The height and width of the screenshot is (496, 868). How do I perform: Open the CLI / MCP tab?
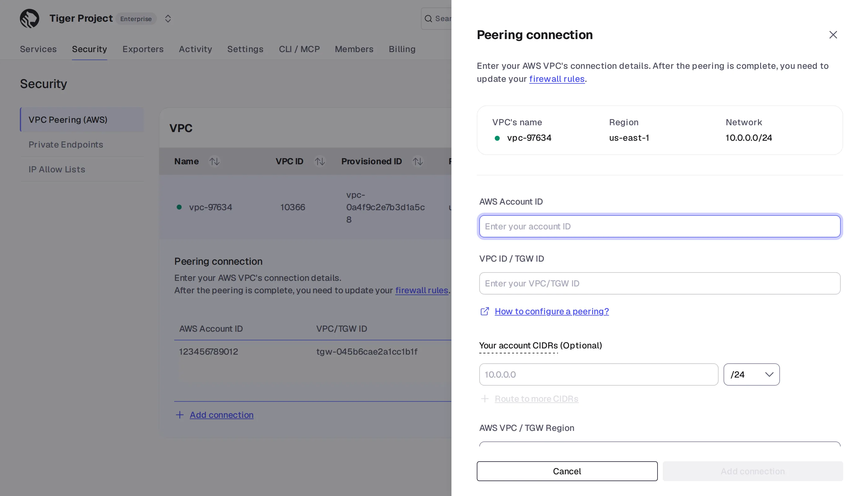[x=299, y=49]
